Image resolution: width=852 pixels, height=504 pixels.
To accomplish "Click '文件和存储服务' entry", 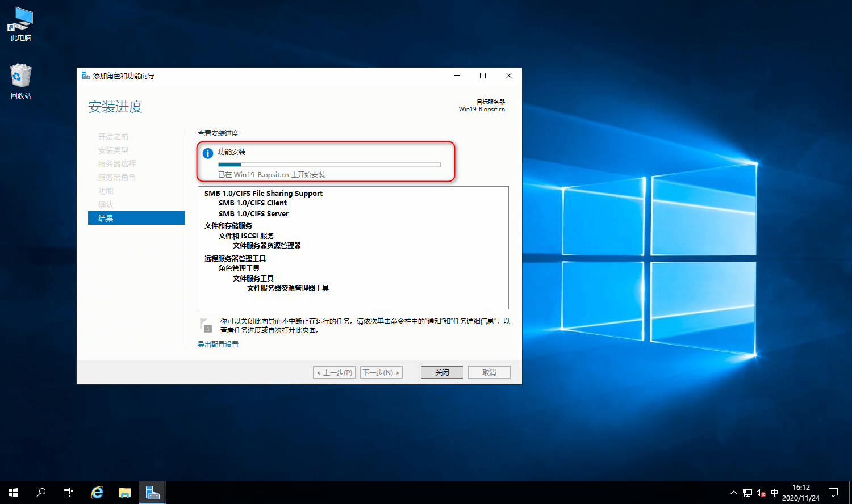I will coord(228,226).
